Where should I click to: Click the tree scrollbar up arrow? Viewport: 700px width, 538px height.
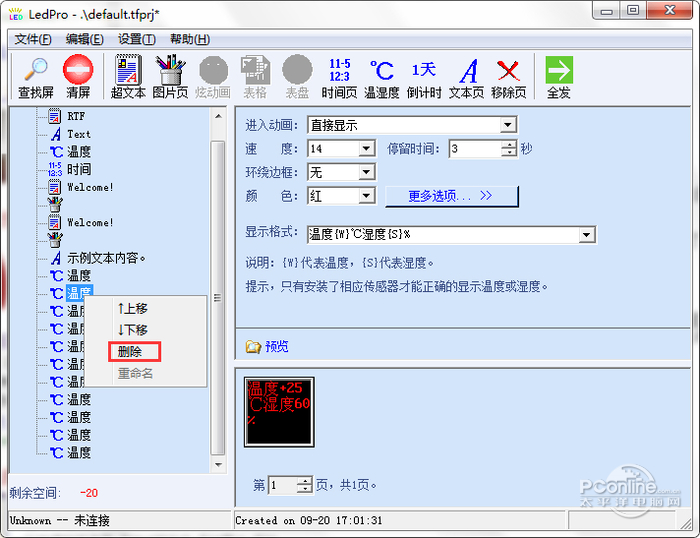[218, 116]
